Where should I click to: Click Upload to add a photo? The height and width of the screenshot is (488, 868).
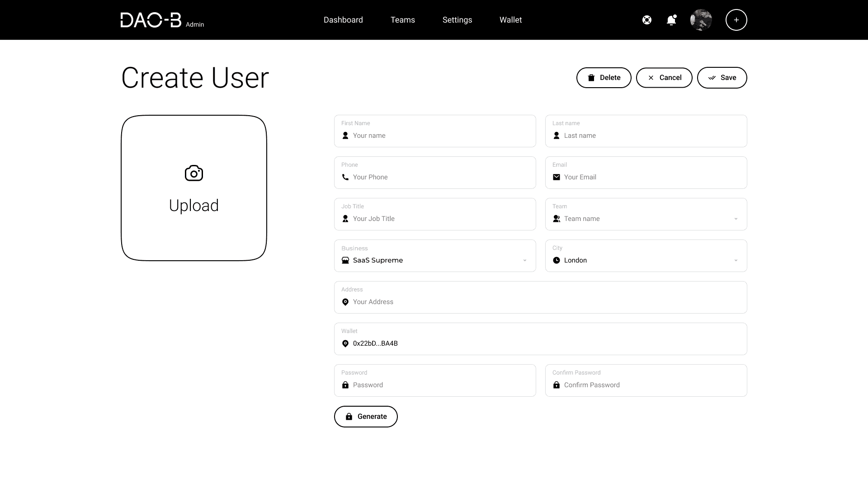pyautogui.click(x=194, y=188)
